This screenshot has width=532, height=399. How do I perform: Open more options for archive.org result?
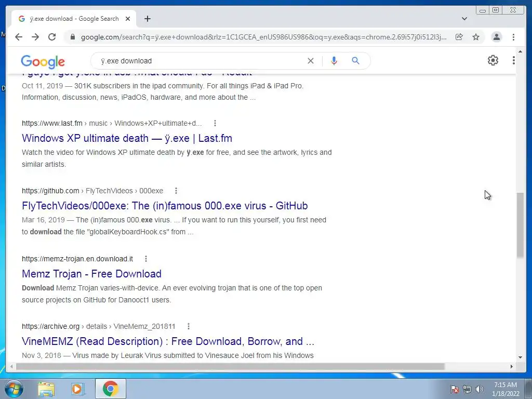pyautogui.click(x=188, y=326)
